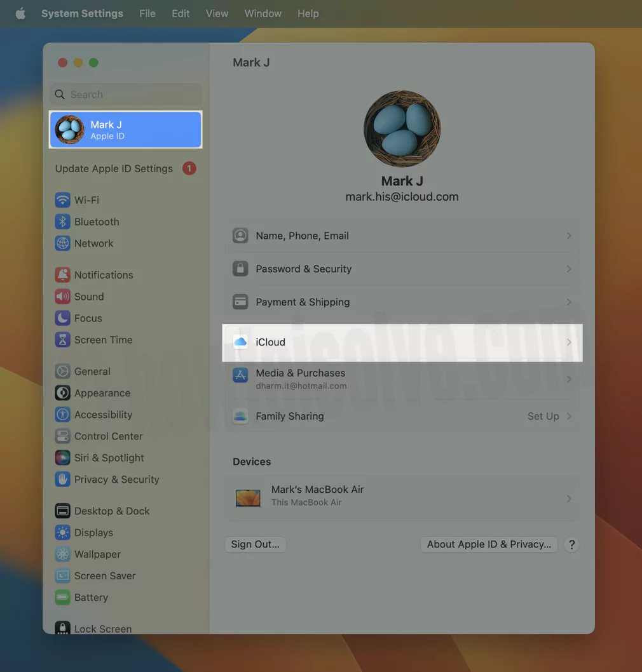Open the Siri & Spotlight icon
The height and width of the screenshot is (672, 642).
click(63, 458)
